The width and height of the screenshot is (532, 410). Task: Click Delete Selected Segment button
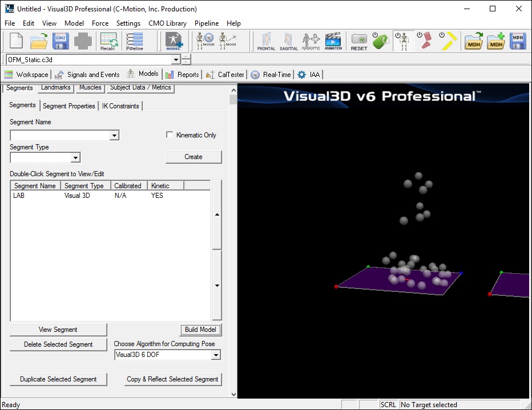(58, 344)
